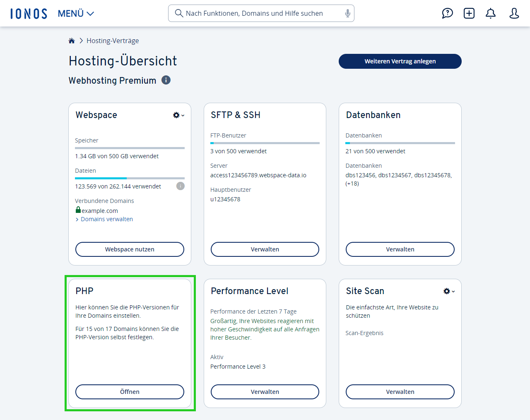
Task: Click '1.34 GB von 500 GB verwendet' text
Action: point(117,156)
